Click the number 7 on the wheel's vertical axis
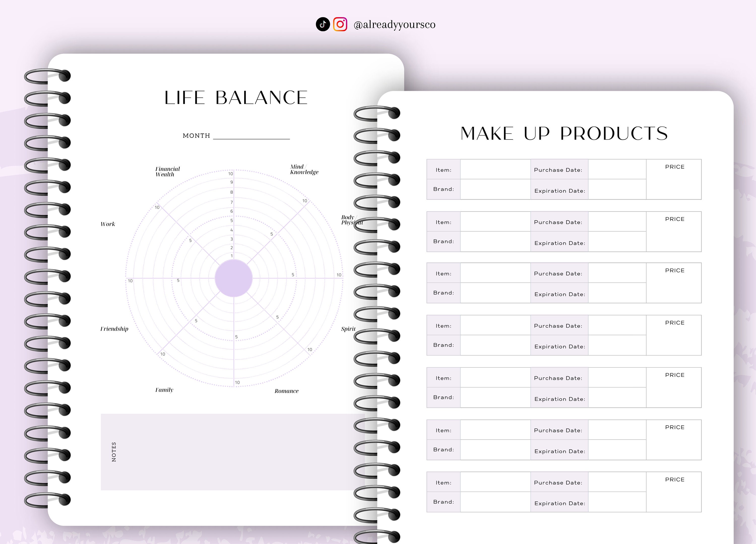This screenshot has width=756, height=544. tap(232, 202)
